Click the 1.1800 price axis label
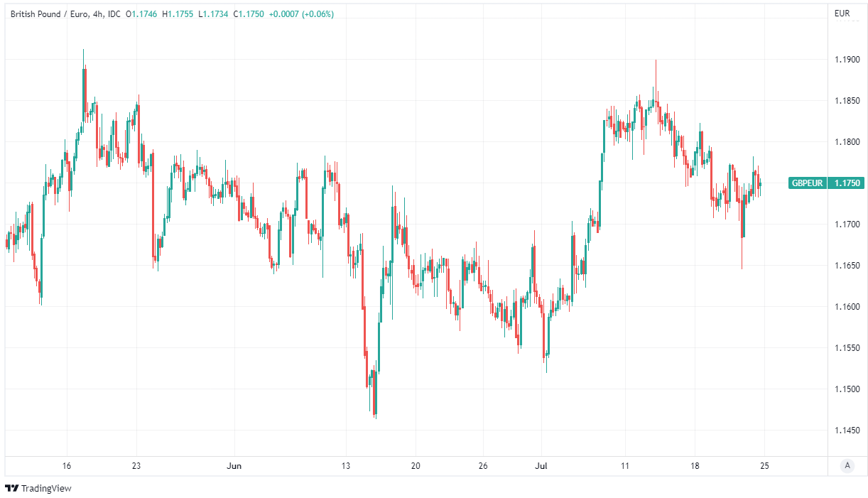The width and height of the screenshot is (868, 498). pyautogui.click(x=845, y=142)
